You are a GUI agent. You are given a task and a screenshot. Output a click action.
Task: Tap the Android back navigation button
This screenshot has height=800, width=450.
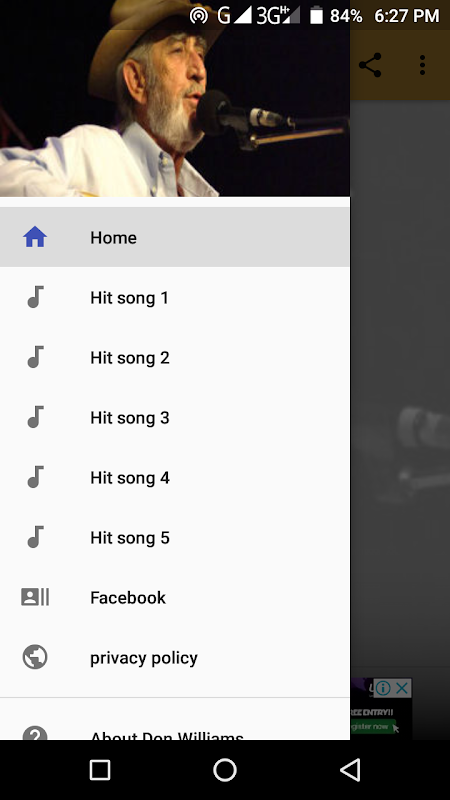[351, 769]
